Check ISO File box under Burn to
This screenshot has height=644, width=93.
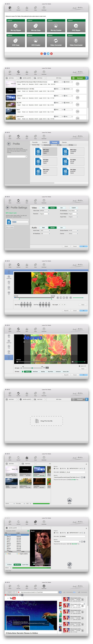(61, 469)
